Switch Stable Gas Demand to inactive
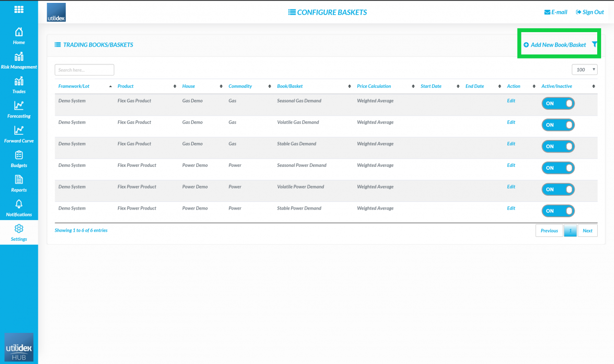 558,146
